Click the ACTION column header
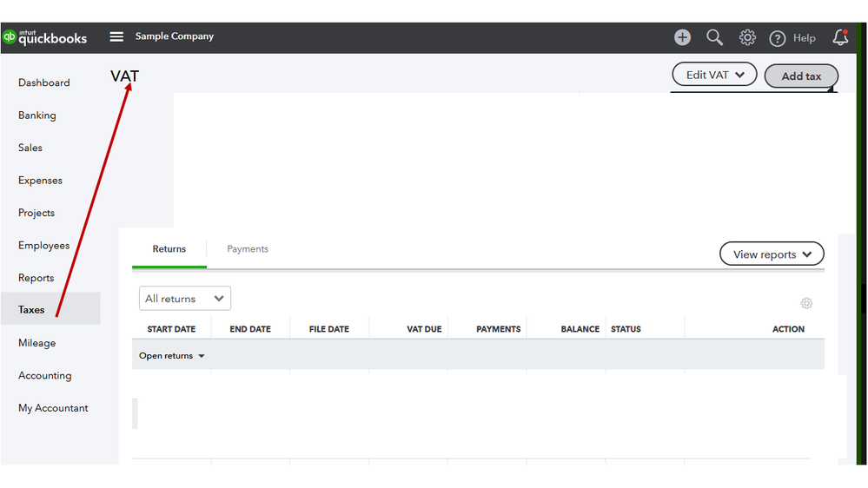This screenshot has height=488, width=868. (x=788, y=328)
